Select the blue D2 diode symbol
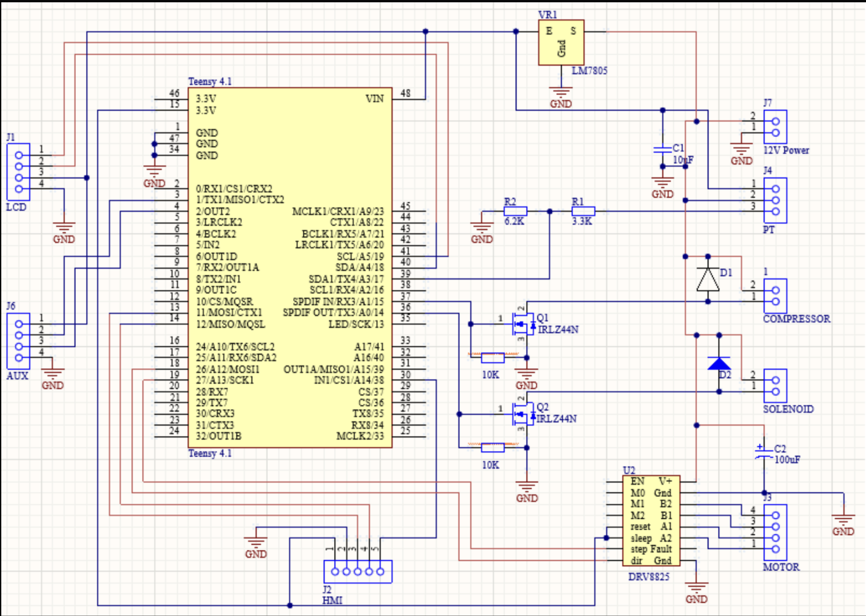The height and width of the screenshot is (616, 866). pos(719,364)
